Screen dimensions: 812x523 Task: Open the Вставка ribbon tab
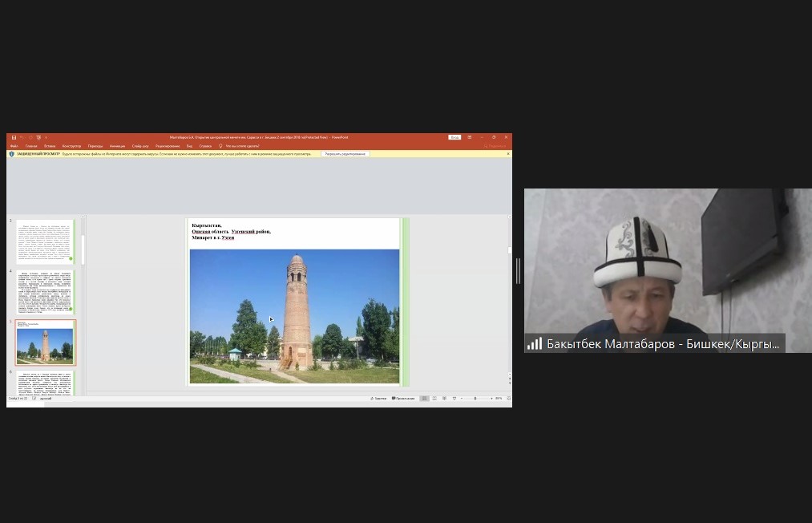50,146
